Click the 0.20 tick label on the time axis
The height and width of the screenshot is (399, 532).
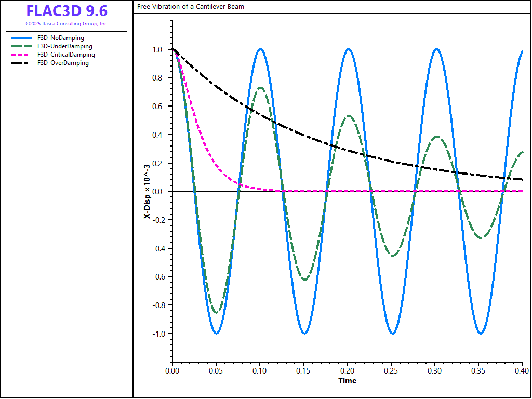click(x=347, y=371)
